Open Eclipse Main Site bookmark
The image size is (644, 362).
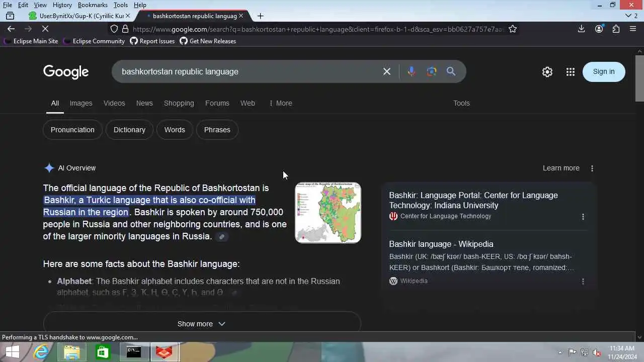tap(31, 41)
